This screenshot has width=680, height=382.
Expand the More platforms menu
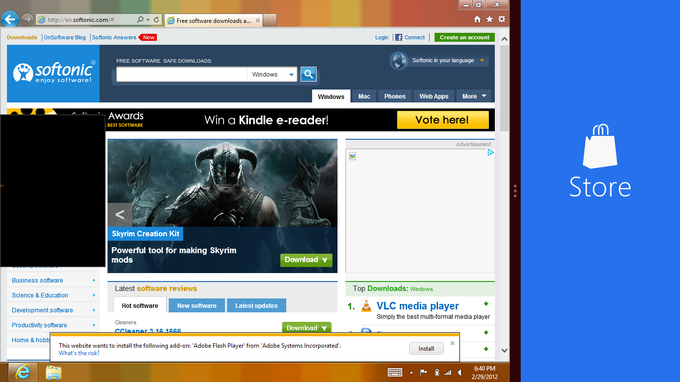point(474,96)
